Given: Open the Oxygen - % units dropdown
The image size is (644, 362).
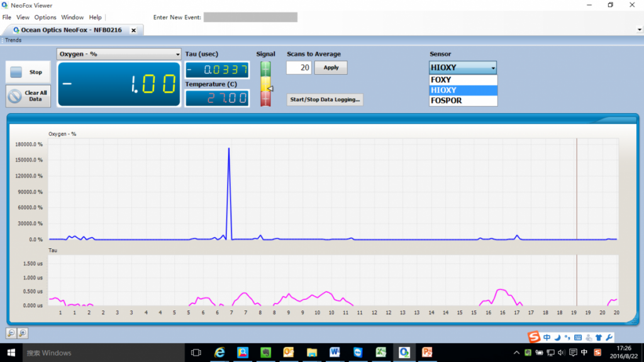Looking at the screenshot, I should click(x=119, y=54).
